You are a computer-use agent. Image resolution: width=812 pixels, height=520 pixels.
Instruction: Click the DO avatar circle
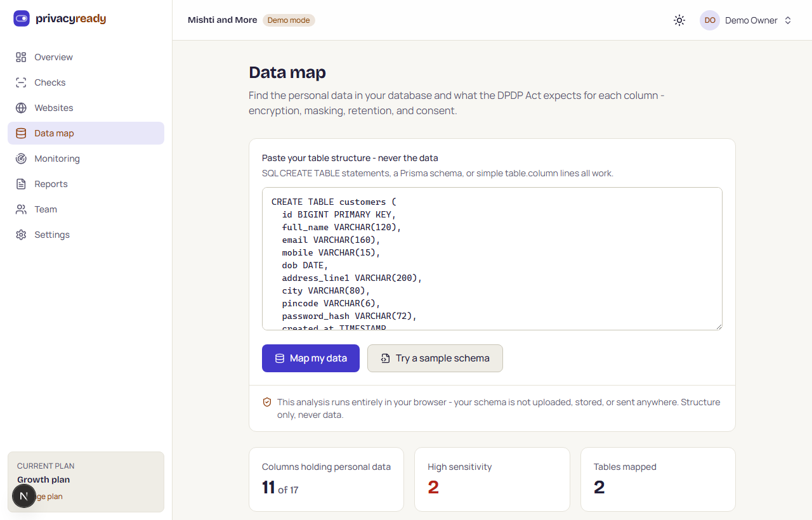pos(710,20)
